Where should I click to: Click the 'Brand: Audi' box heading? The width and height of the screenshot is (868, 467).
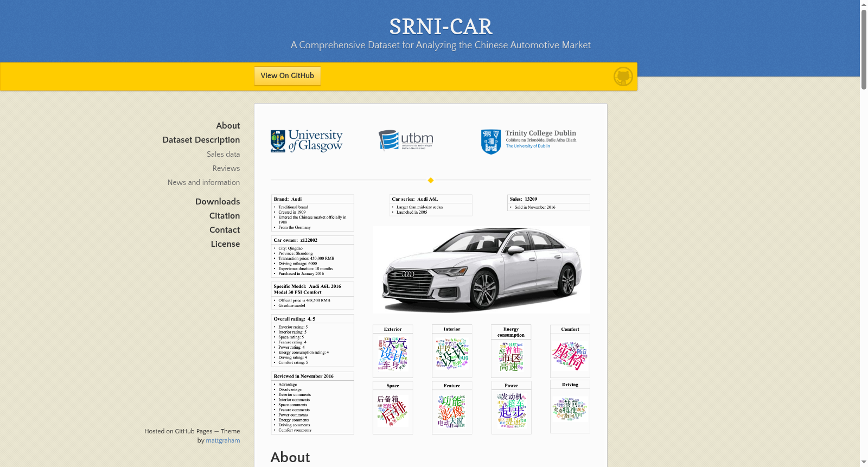[288, 199]
